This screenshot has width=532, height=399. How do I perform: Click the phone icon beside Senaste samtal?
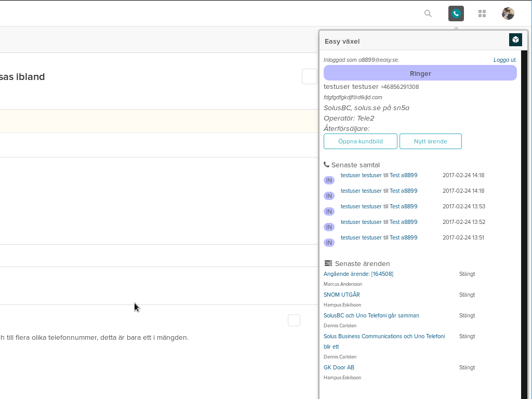click(326, 165)
